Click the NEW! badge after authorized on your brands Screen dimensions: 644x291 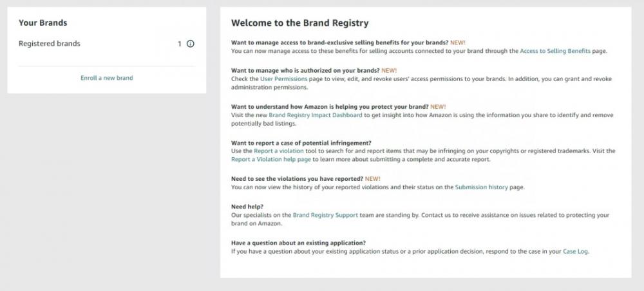[x=389, y=70]
